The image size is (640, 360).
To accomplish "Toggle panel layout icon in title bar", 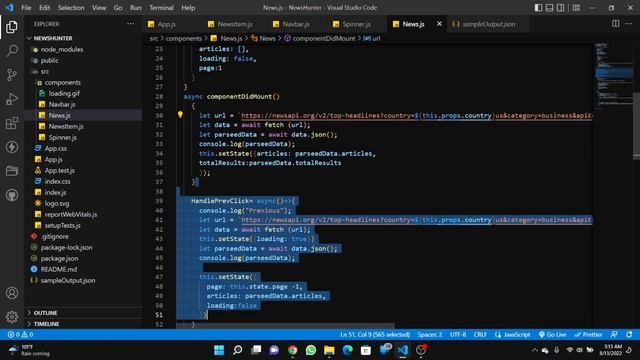I will click(549, 7).
